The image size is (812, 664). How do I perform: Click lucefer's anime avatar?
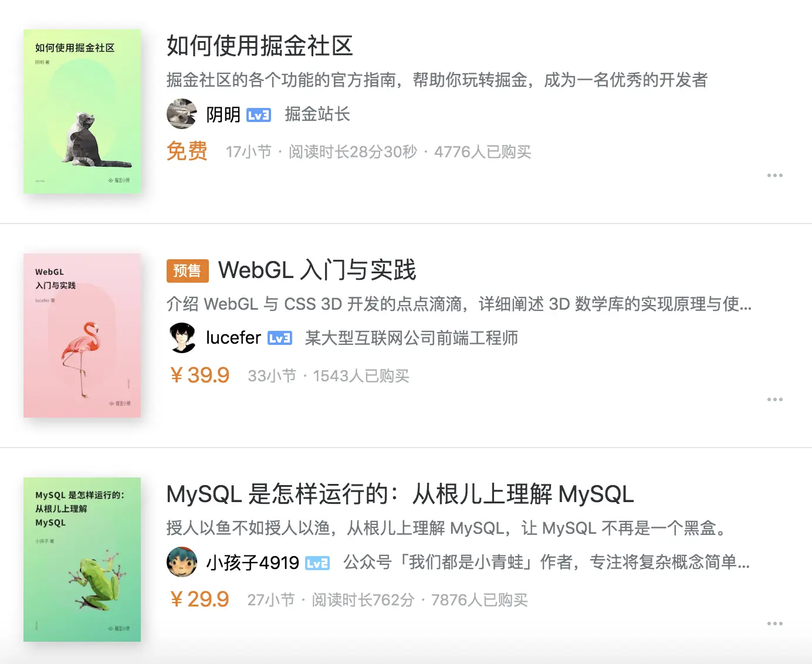tap(182, 338)
